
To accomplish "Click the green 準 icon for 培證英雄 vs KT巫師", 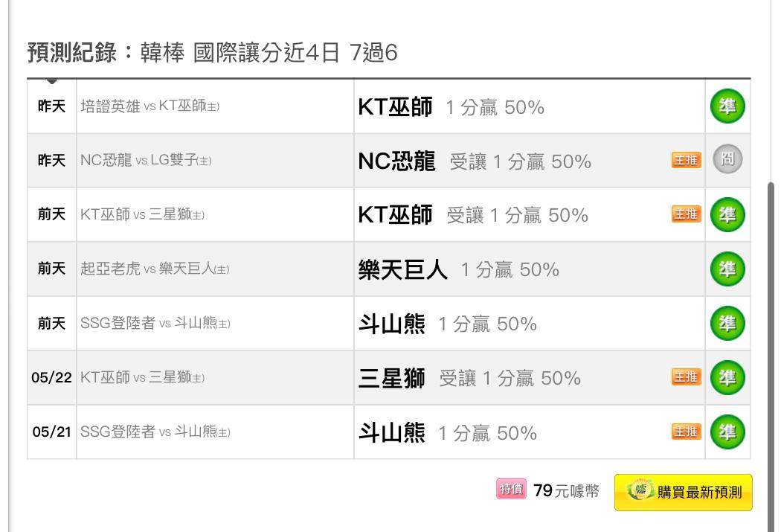I will pos(727,106).
